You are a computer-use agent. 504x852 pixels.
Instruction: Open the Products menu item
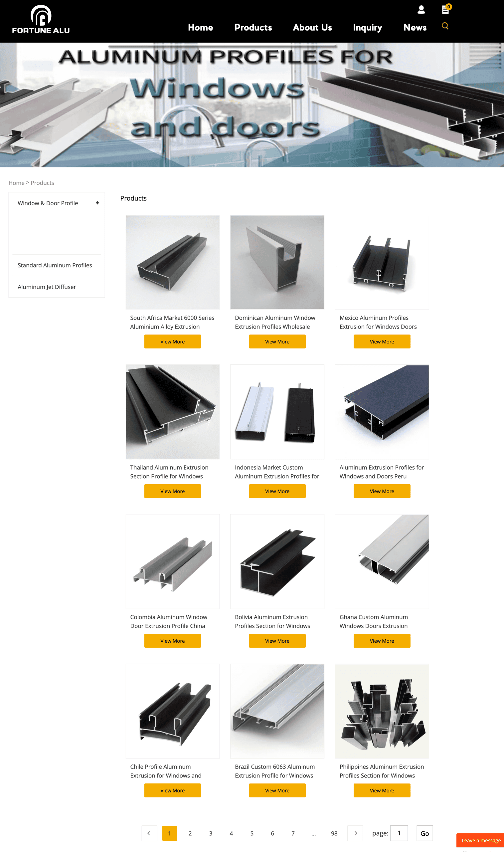253,28
